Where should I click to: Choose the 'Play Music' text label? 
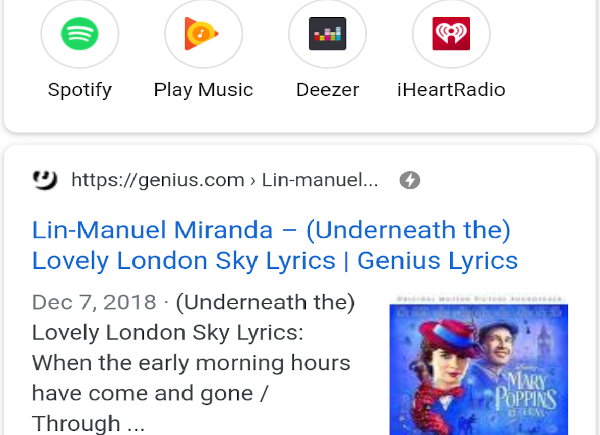(x=203, y=91)
